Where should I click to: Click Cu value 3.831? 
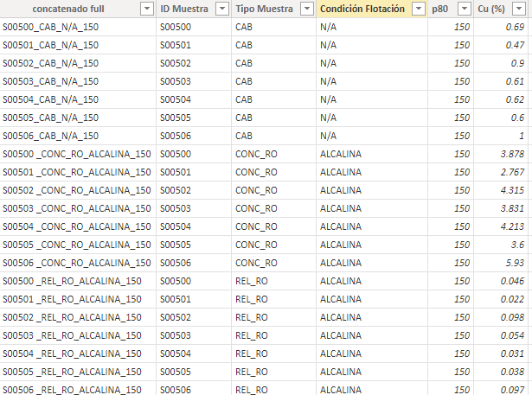coord(501,208)
